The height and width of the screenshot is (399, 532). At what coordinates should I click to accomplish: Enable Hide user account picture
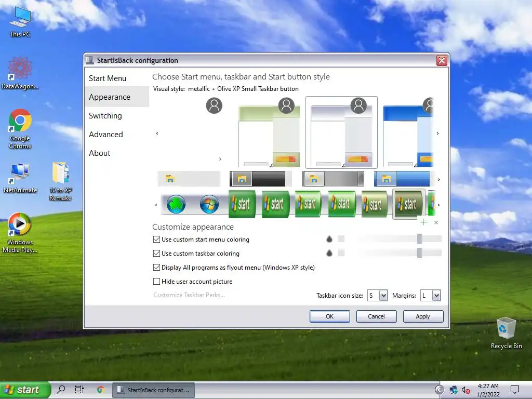(x=156, y=281)
